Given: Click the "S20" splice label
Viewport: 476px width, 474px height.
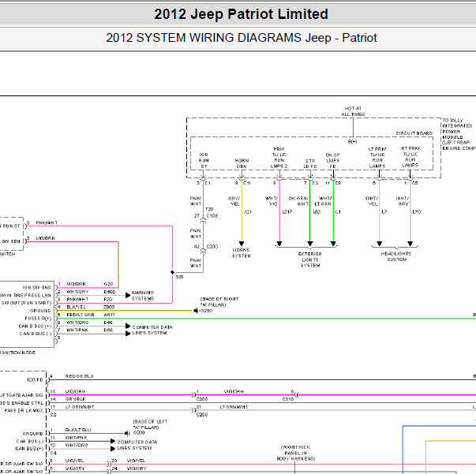Looking at the screenshot, I should pyautogui.click(x=179, y=277).
